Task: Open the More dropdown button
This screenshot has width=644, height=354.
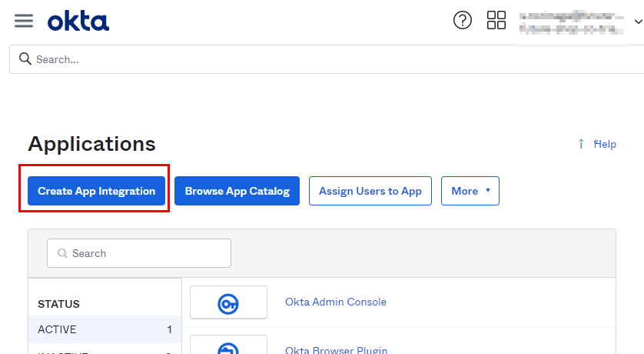Action: 470,191
